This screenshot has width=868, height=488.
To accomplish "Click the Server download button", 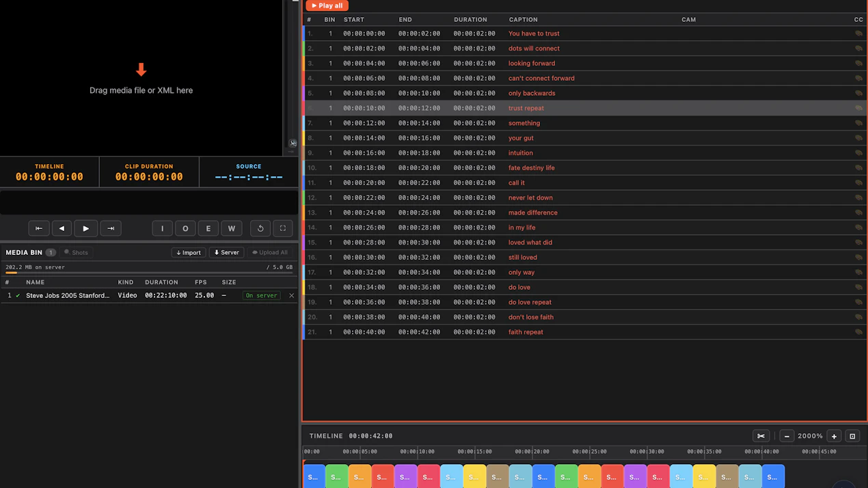I will point(226,253).
